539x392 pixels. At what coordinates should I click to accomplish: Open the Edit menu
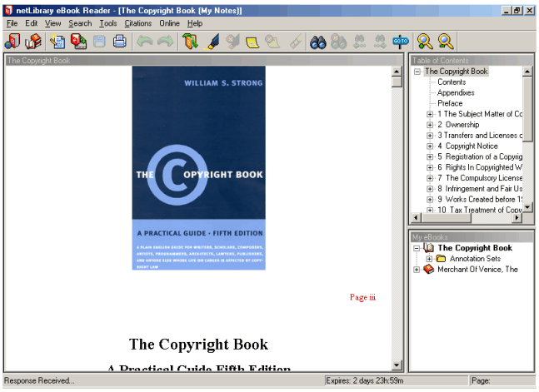pyautogui.click(x=31, y=23)
